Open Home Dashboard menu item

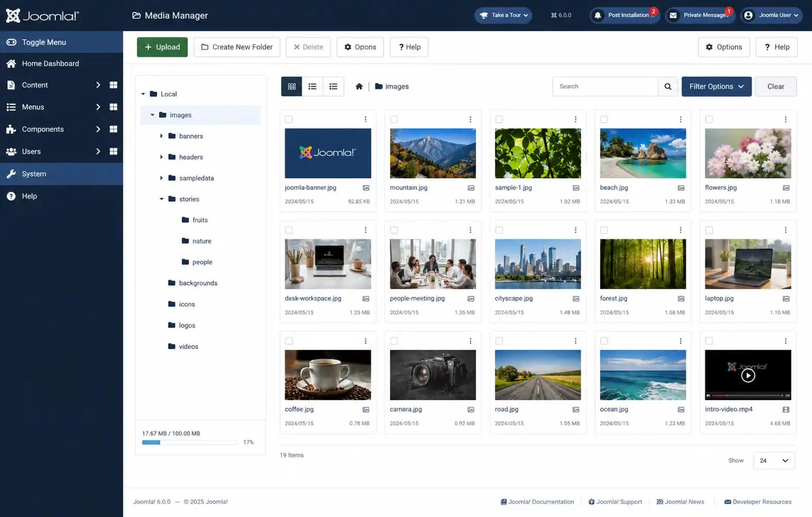click(61, 63)
